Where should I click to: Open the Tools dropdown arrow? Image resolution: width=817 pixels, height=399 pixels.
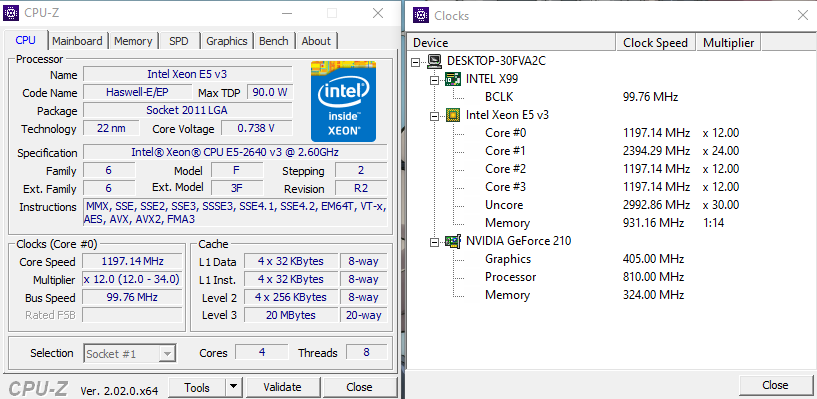[233, 387]
